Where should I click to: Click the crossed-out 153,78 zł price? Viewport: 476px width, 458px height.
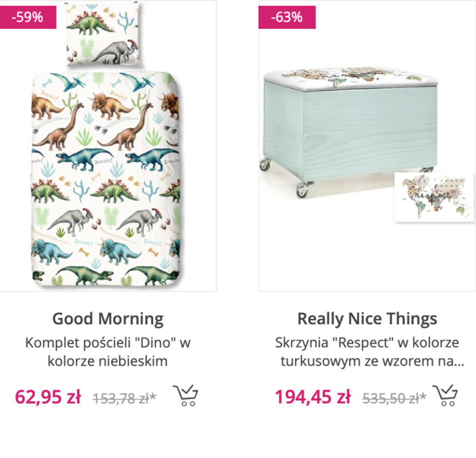point(121,397)
